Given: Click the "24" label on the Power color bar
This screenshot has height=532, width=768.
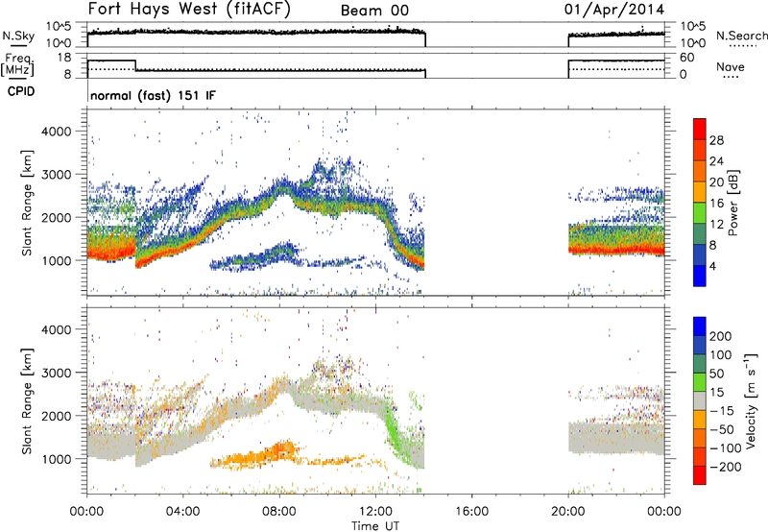Looking at the screenshot, I should (716, 161).
